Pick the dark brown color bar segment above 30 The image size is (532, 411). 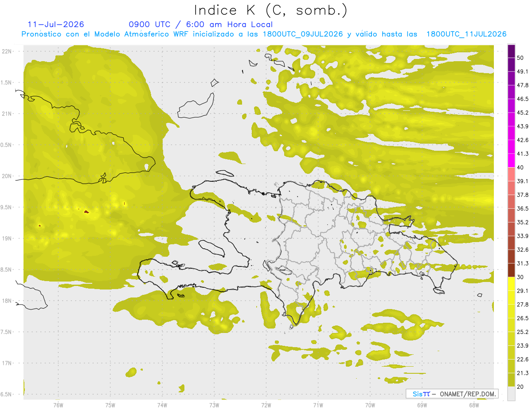511,270
